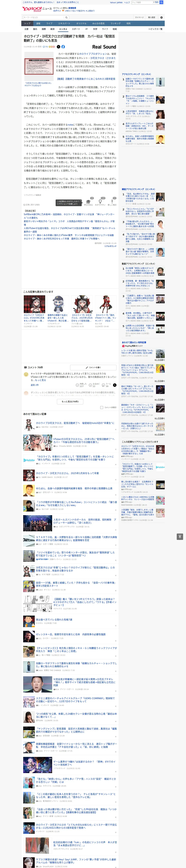
Task: Open article 実は食べ方でバレる隠れた性格
Action: click(54, 620)
